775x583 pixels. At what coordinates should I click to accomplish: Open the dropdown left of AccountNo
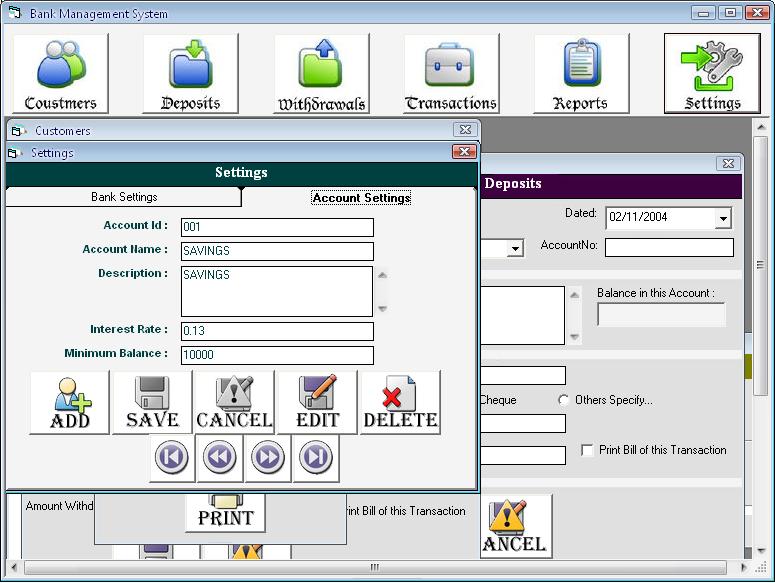tap(515, 248)
